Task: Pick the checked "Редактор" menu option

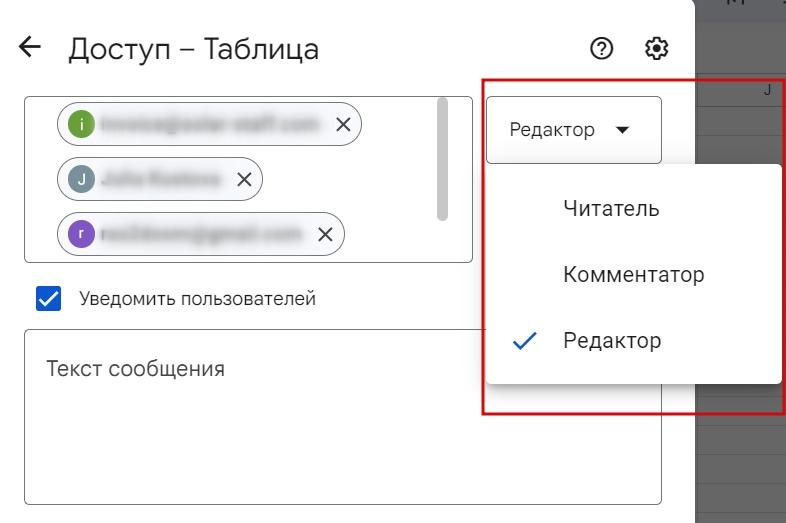Action: (x=612, y=341)
